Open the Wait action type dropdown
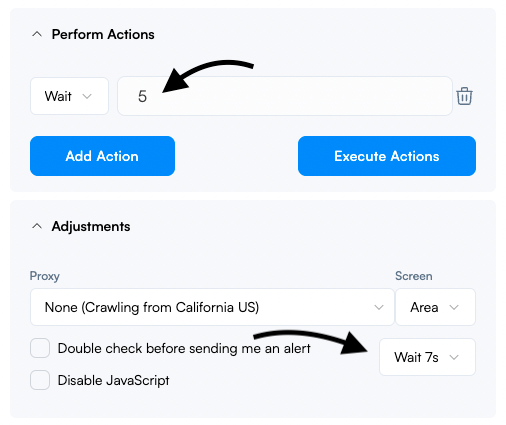The image size is (506, 425). [69, 96]
